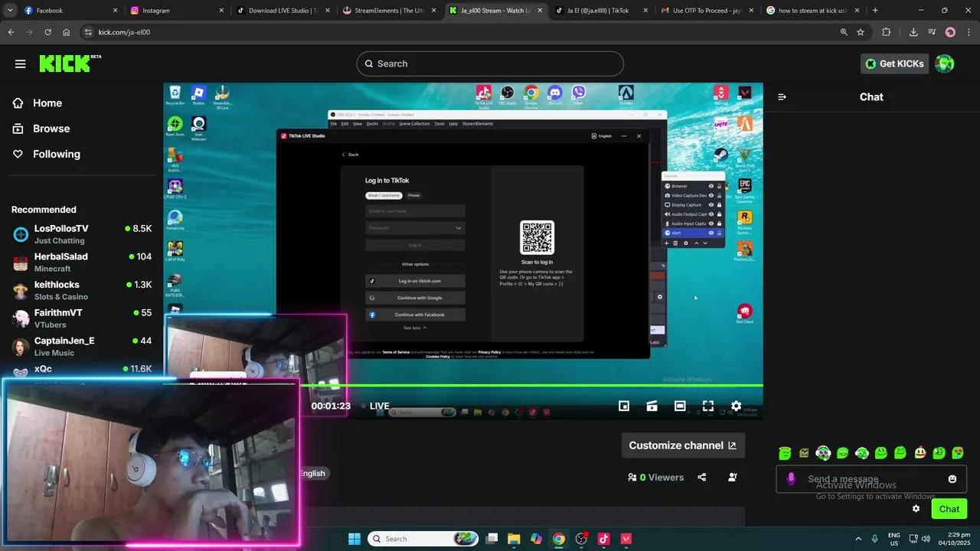Image resolution: width=980 pixels, height=551 pixels.
Task: Click the purple microphone icon in chat input
Action: point(792,479)
